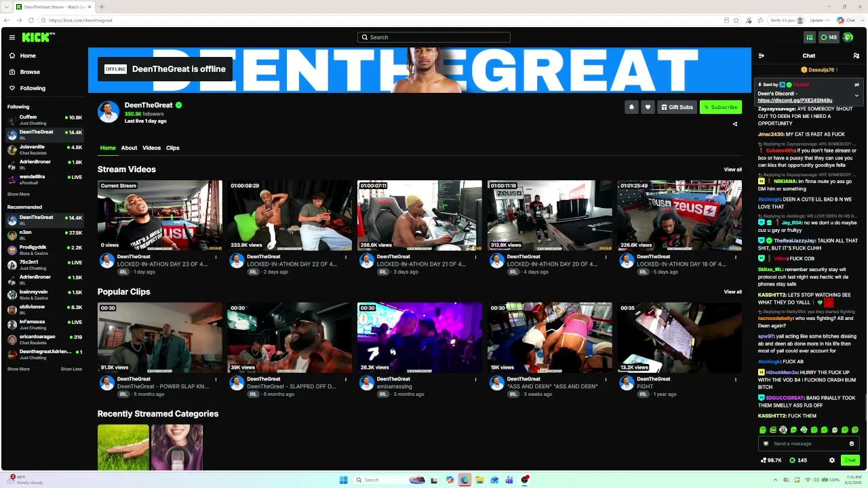Click the Channel Points 145 button in the header
The height and width of the screenshot is (488, 868).
829,37
